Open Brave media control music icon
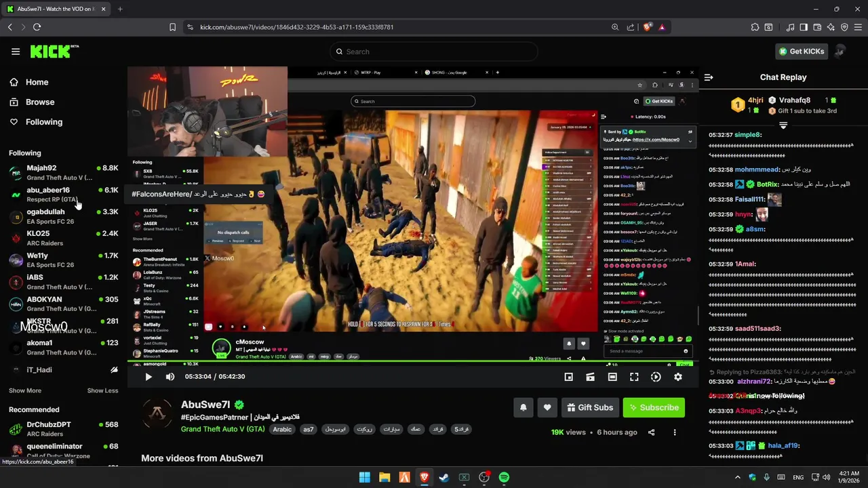This screenshot has width=868, height=488. pyautogui.click(x=790, y=27)
